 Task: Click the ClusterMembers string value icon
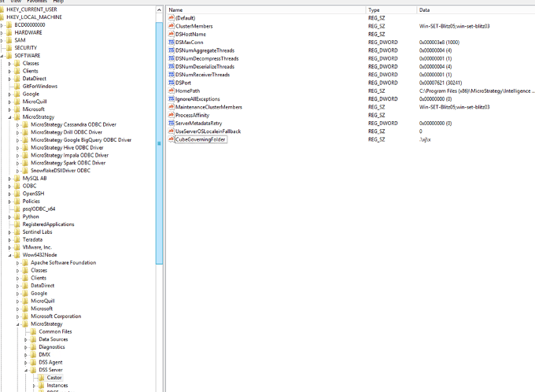(171, 26)
